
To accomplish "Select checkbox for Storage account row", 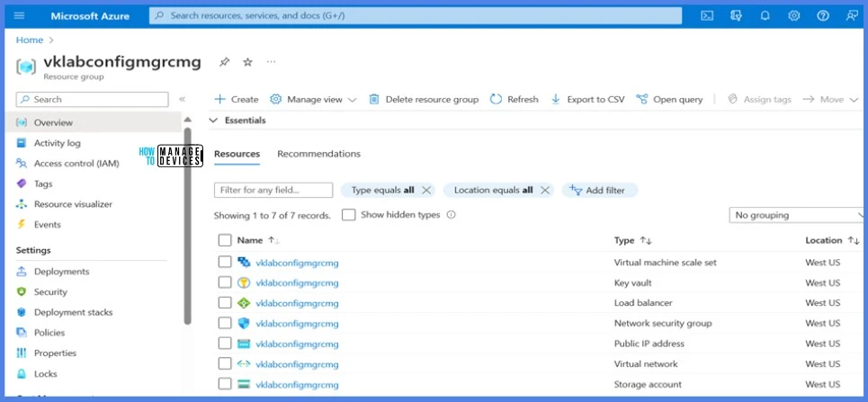I will 225,384.
